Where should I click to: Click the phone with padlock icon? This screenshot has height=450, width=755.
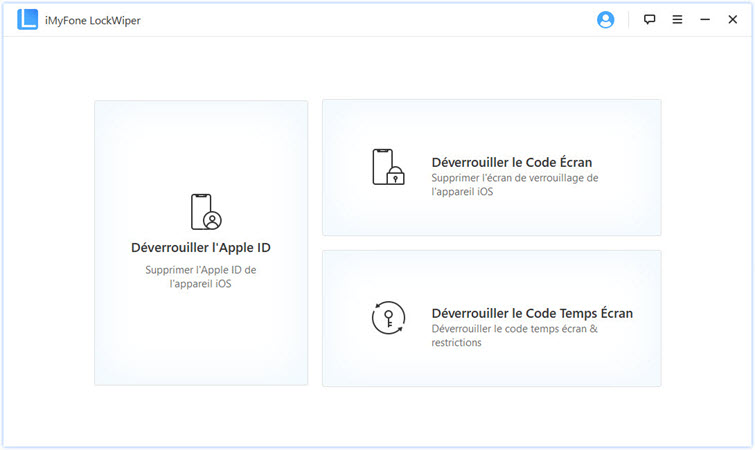click(388, 167)
